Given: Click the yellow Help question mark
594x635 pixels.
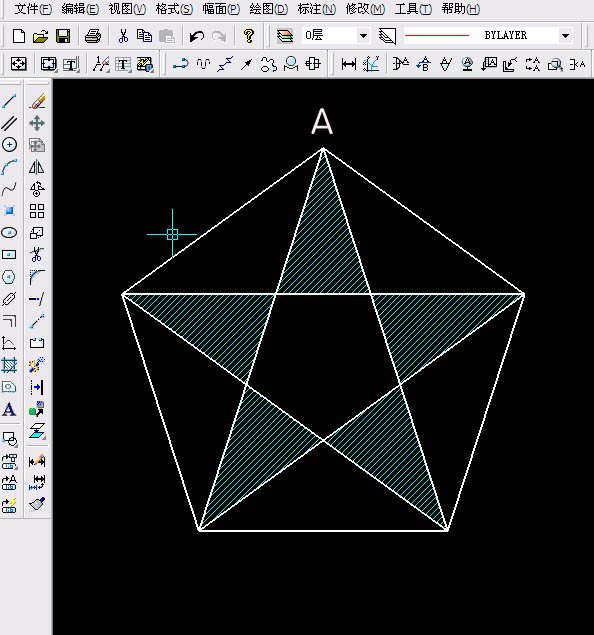Looking at the screenshot, I should pos(249,36).
